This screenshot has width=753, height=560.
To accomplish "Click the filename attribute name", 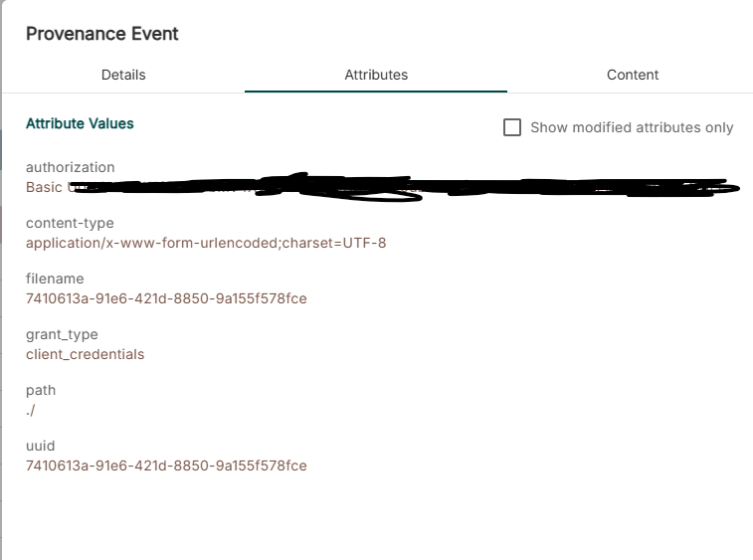I will click(x=55, y=279).
